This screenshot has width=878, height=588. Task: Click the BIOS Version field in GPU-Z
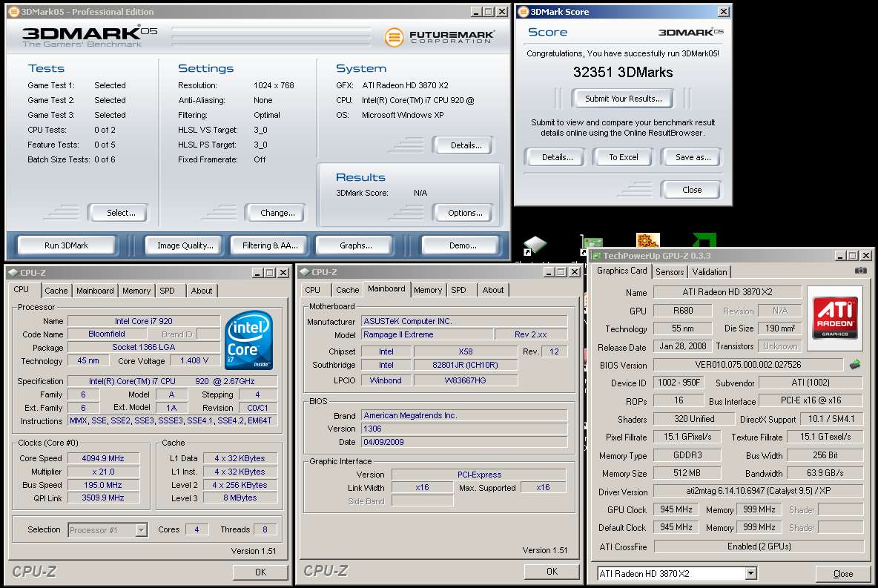tap(748, 365)
